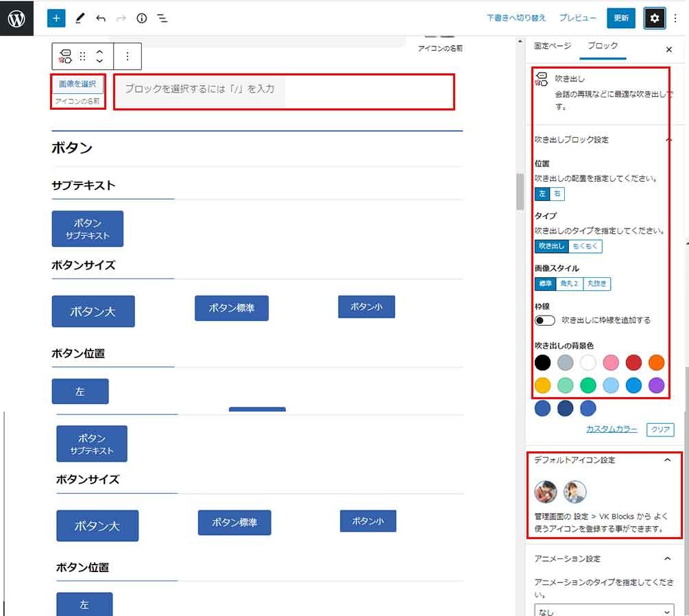The height and width of the screenshot is (616, 689).
Task: Pick the red background color swatch
Action: click(633, 362)
